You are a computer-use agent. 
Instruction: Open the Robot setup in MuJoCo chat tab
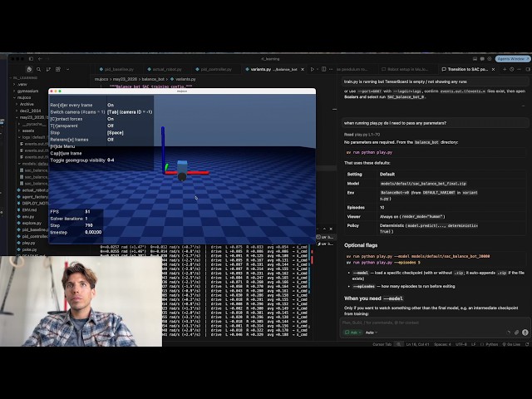coord(406,69)
